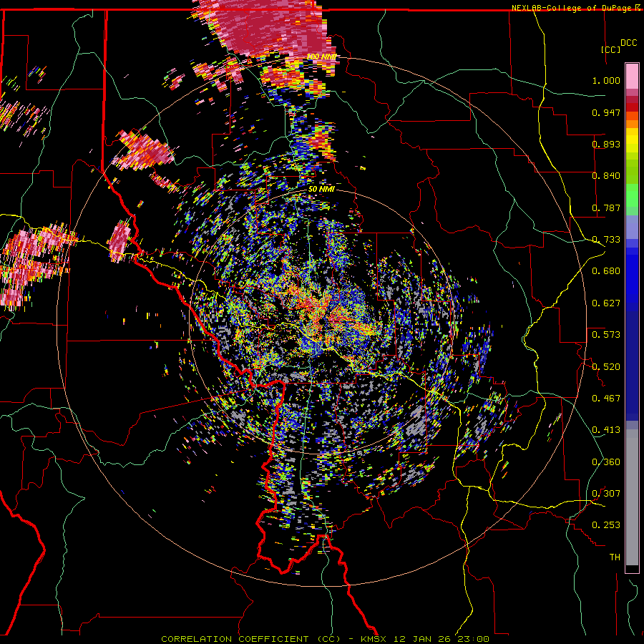644x644 pixels.
Task: Click the CORRELATION COEFFICIENT (CC) caption text
Action: point(250,639)
